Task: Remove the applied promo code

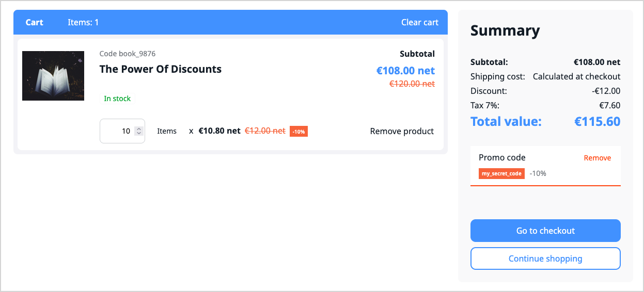Action: 597,158
